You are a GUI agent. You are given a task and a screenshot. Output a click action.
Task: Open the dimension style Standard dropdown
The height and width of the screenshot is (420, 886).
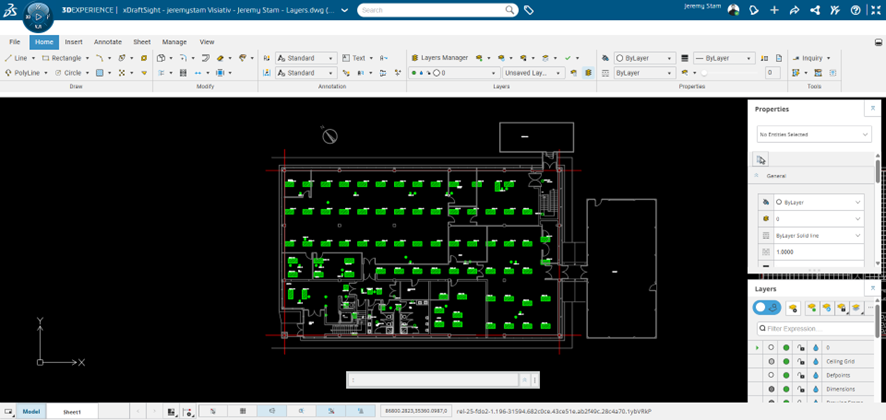coord(306,72)
